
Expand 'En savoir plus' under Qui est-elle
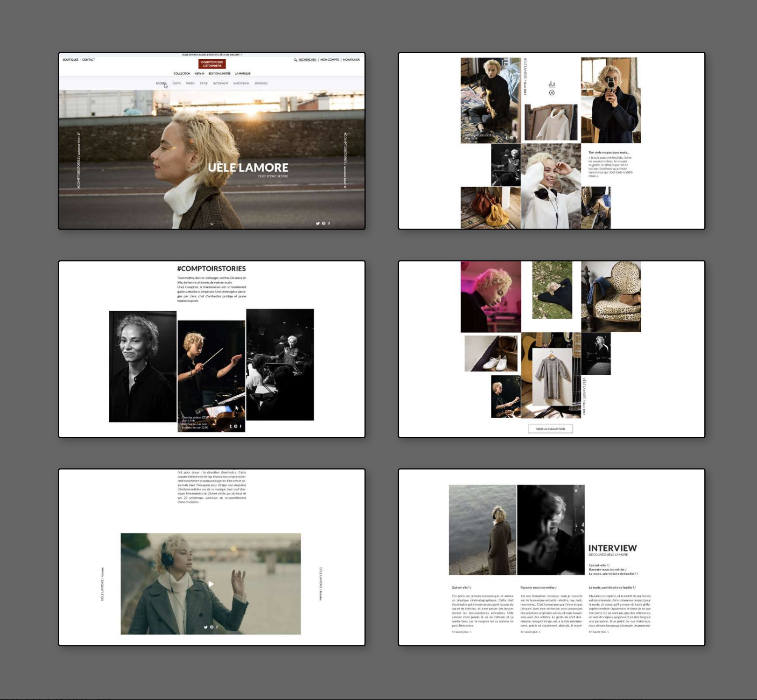(461, 632)
